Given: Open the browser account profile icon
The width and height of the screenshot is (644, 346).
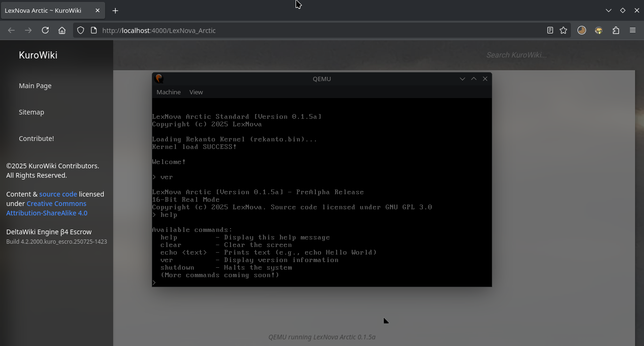Looking at the screenshot, I should [x=582, y=30].
